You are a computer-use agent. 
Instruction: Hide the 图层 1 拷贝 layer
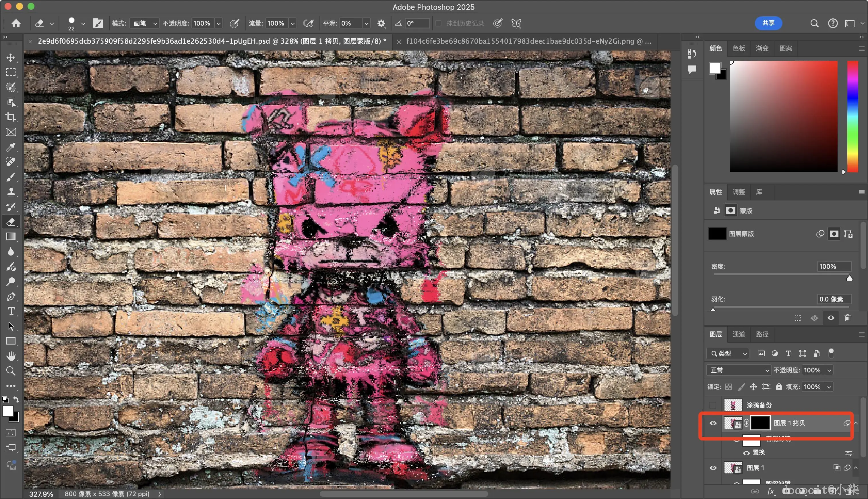coord(713,423)
